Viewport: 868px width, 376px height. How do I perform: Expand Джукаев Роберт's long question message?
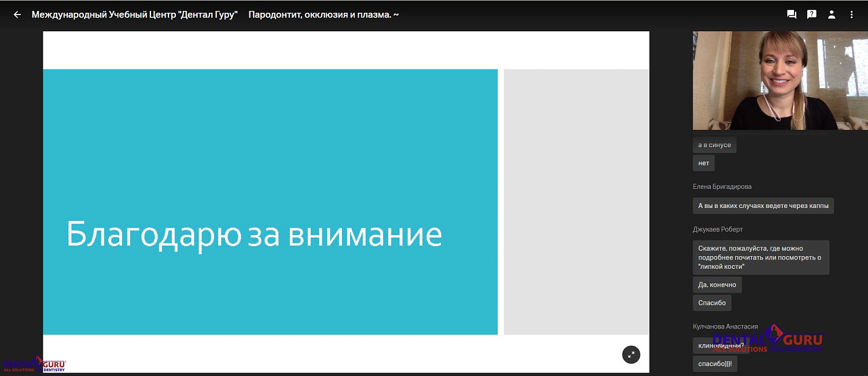pyautogui.click(x=761, y=257)
